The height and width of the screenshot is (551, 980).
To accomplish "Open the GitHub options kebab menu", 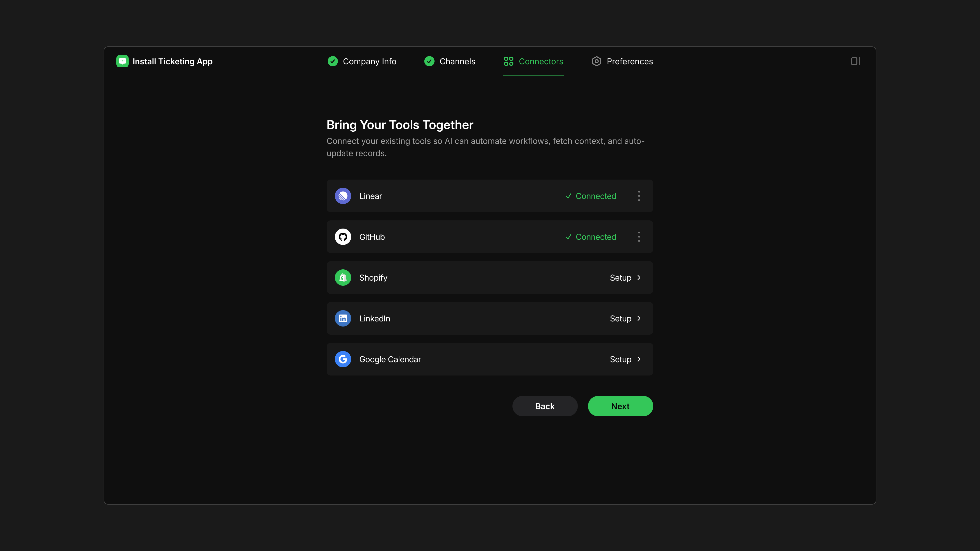I will tap(639, 236).
